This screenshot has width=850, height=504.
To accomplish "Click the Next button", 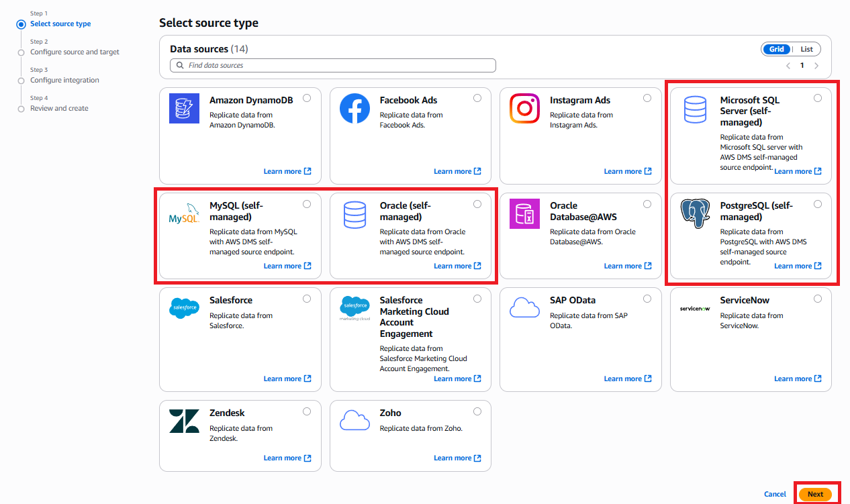I will click(x=815, y=494).
